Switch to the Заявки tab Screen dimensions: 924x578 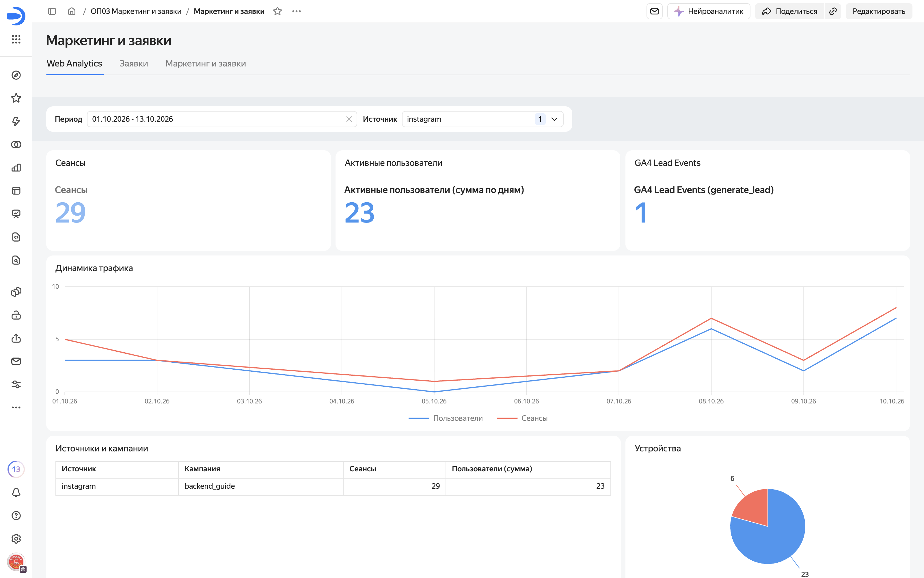[134, 64]
